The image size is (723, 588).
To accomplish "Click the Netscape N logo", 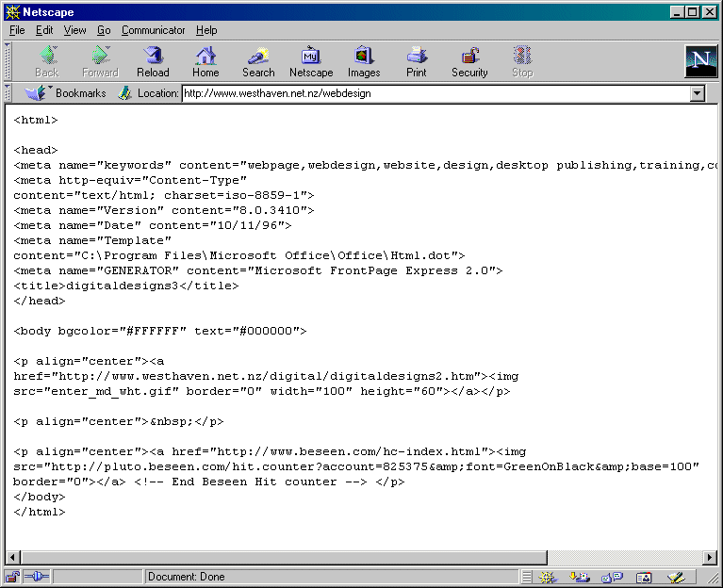I will point(700,61).
